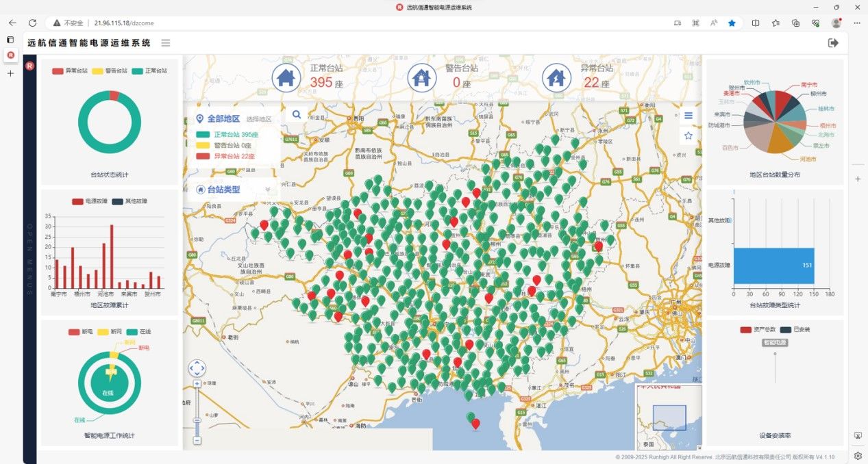Viewport: 868px width, 464px height.
Task: Click the map zoom slider track
Action: click(x=197, y=411)
